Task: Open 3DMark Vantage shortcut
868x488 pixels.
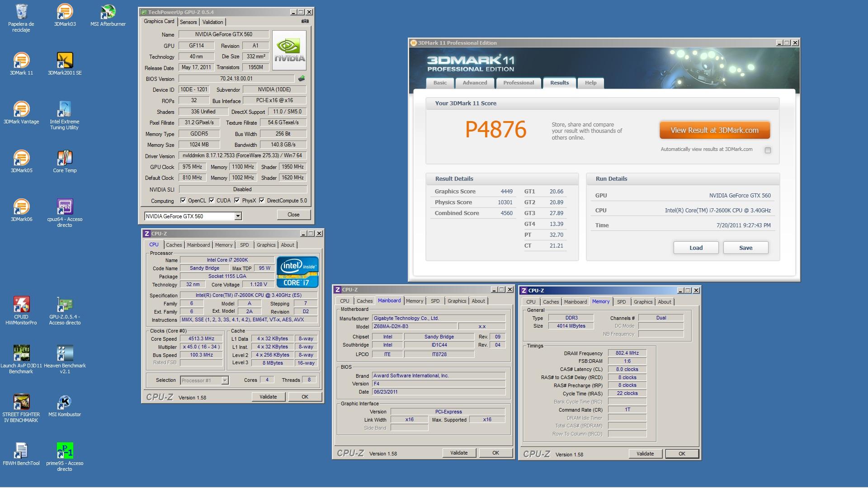Action: click(21, 113)
